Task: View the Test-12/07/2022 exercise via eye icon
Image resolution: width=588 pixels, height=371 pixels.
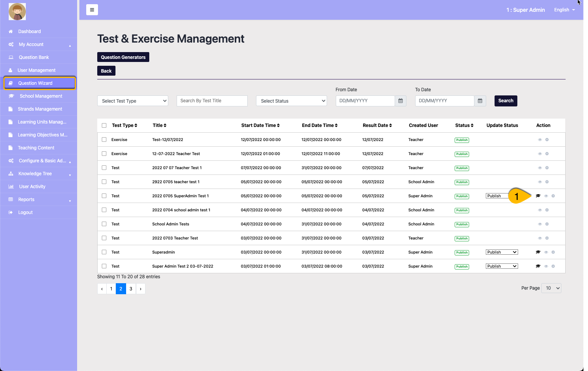Action: (x=540, y=140)
